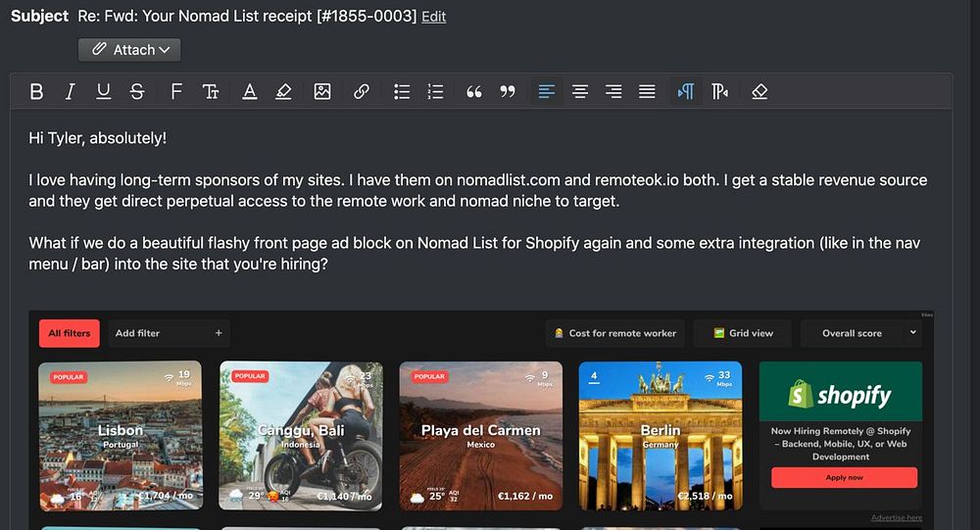Viewport: 980px width, 530px height.
Task: Change the text size
Action: [x=211, y=92]
